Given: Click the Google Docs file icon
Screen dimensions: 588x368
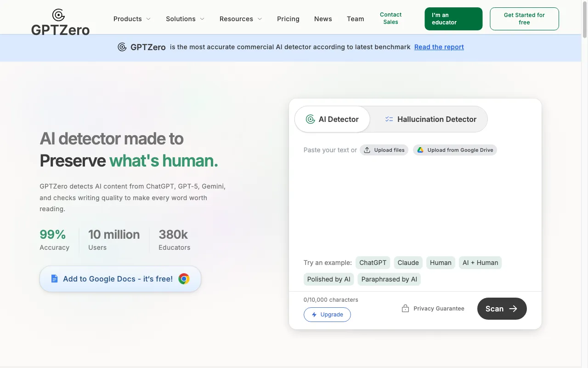Looking at the screenshot, I should (54, 279).
